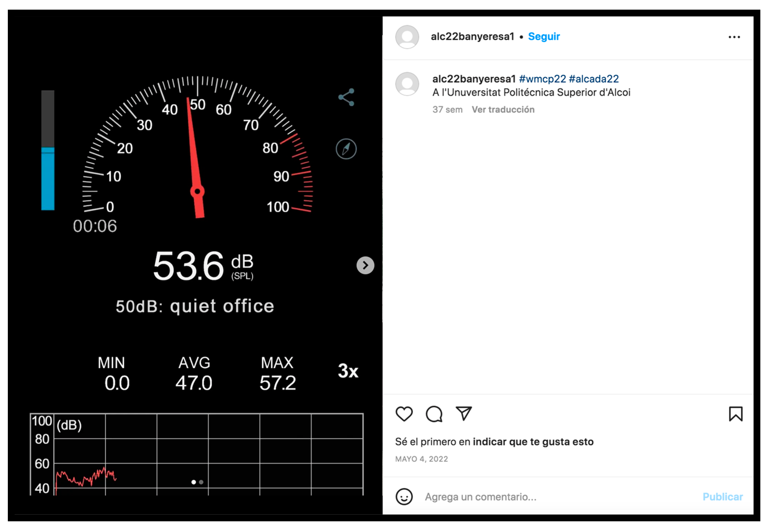The width and height of the screenshot is (770, 532).
Task: Click the heart like icon
Action: (x=404, y=414)
